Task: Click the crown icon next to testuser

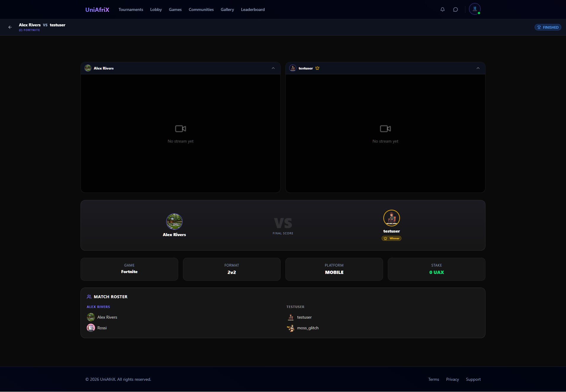Action: tap(317, 68)
